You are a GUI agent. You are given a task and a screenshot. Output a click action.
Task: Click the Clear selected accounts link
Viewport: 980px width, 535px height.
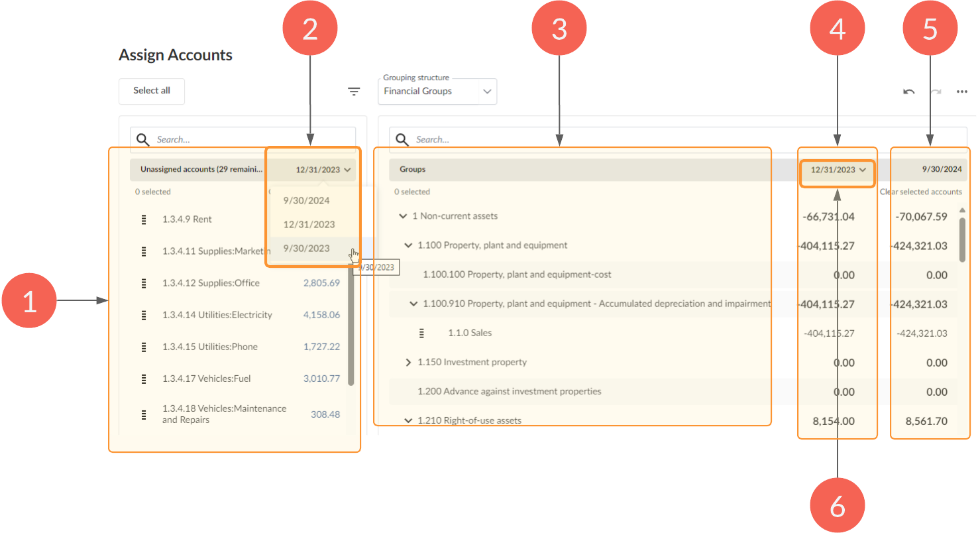(921, 191)
